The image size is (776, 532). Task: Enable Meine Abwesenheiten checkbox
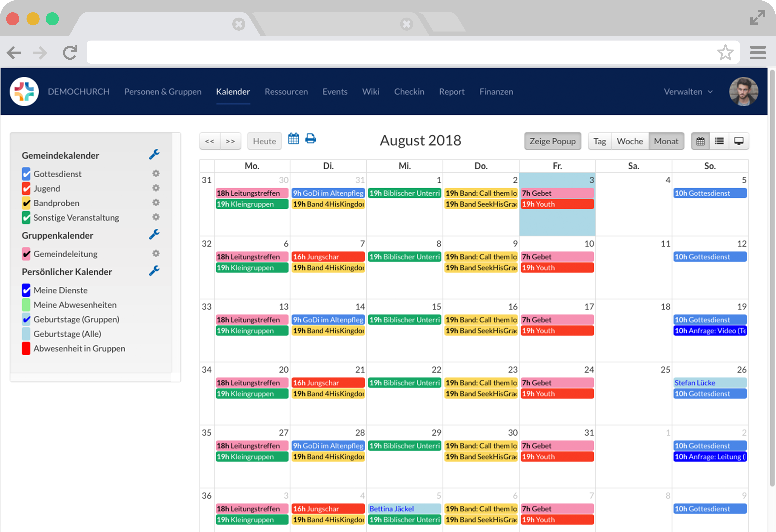tap(26, 305)
